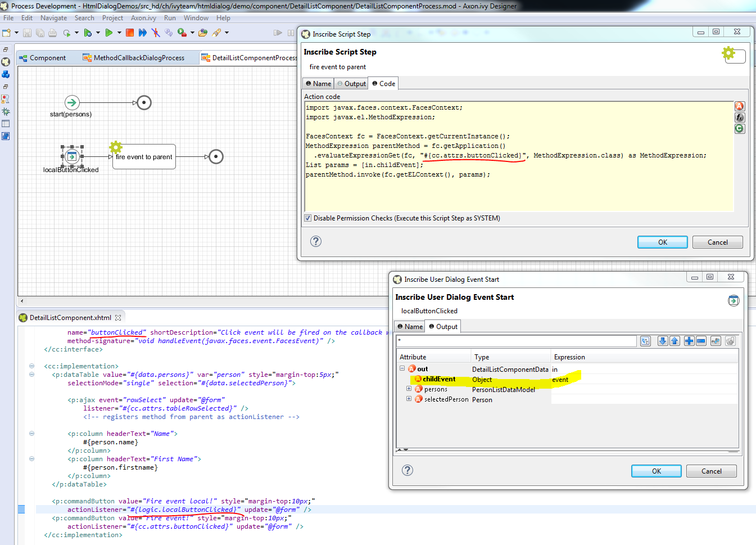Collapse the cc:implementation fold marker in editor

31,366
